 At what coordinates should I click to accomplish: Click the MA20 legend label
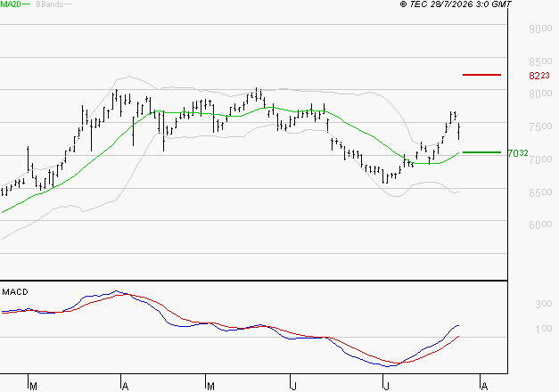pyautogui.click(x=11, y=4)
